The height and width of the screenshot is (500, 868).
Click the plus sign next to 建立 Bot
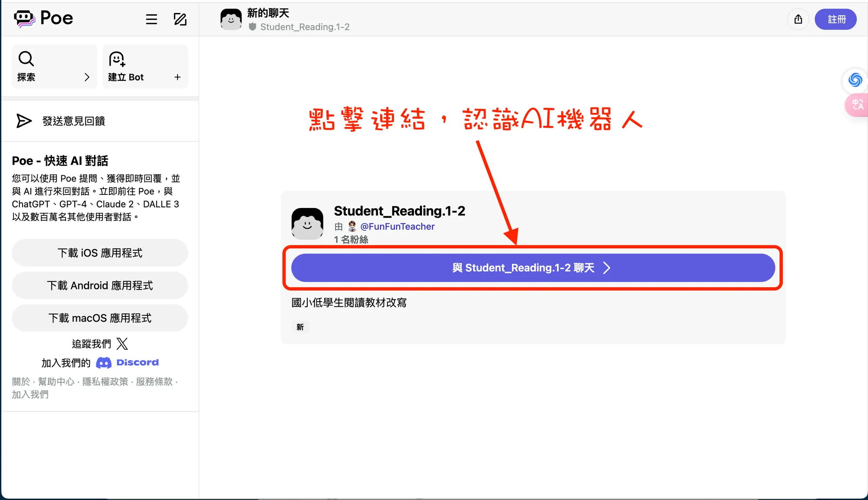[178, 77]
